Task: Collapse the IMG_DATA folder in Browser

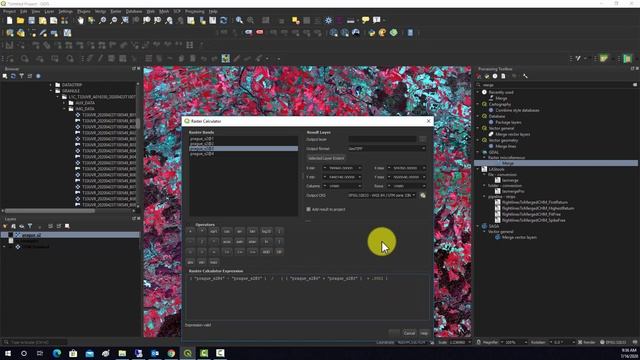Action: pyautogui.click(x=64, y=109)
